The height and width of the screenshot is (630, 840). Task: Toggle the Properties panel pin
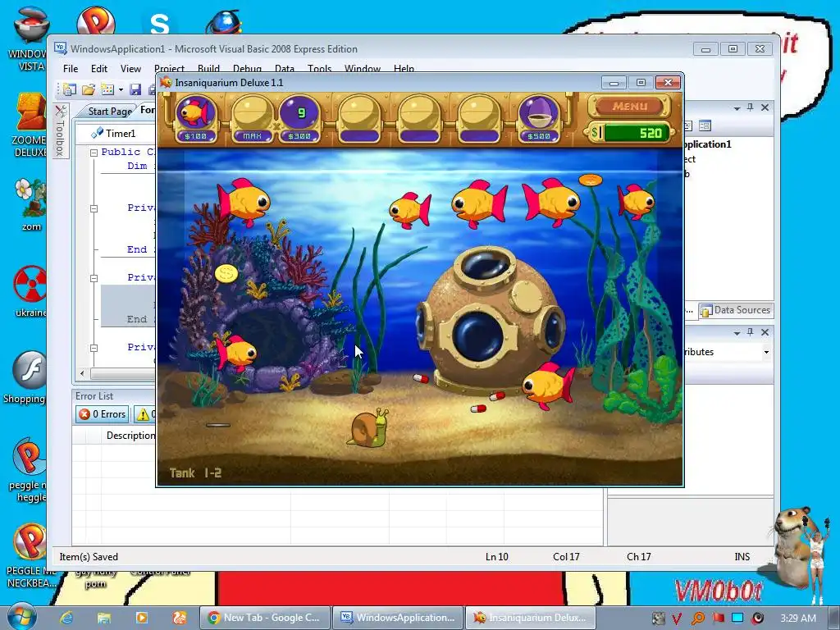pyautogui.click(x=751, y=332)
